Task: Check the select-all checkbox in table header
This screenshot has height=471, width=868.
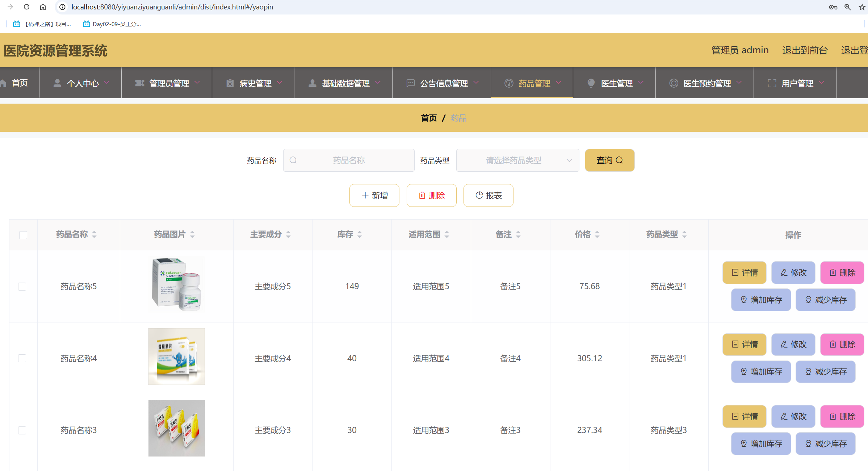Action: pyautogui.click(x=23, y=235)
